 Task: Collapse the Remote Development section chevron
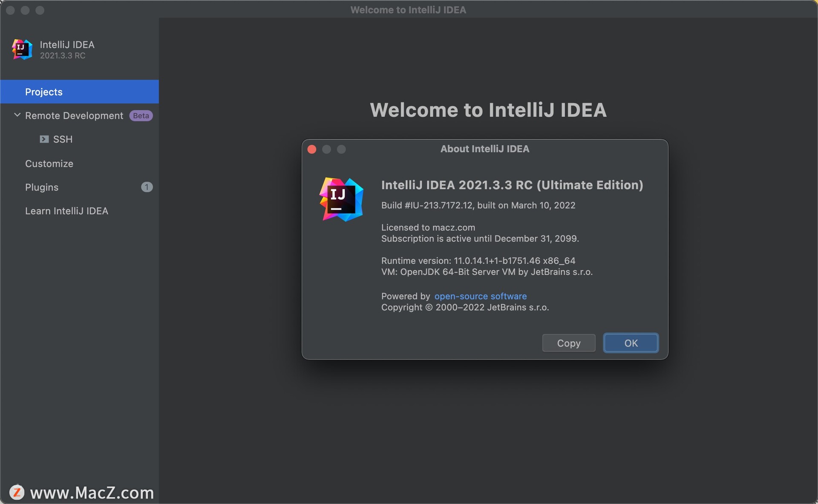(x=17, y=115)
